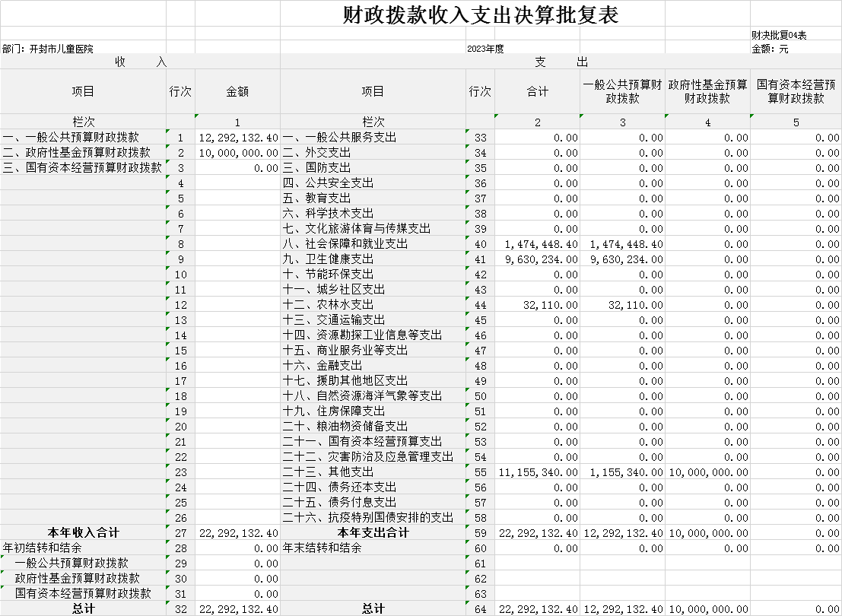
Task: Select the 八、社会保障和就业支出 row label
Action: [345, 244]
